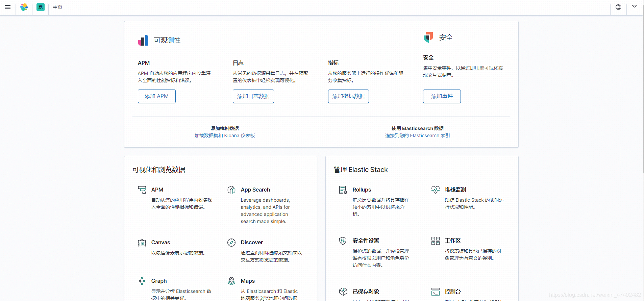The image size is (644, 301).
Task: Open the green space avatar 默
Action: pyautogui.click(x=41, y=7)
